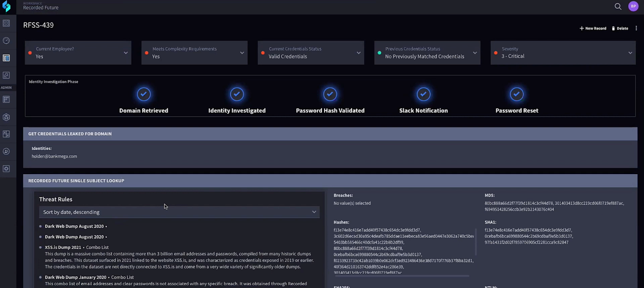Open the search magnifier icon
This screenshot has width=644, height=288.
(x=618, y=6)
